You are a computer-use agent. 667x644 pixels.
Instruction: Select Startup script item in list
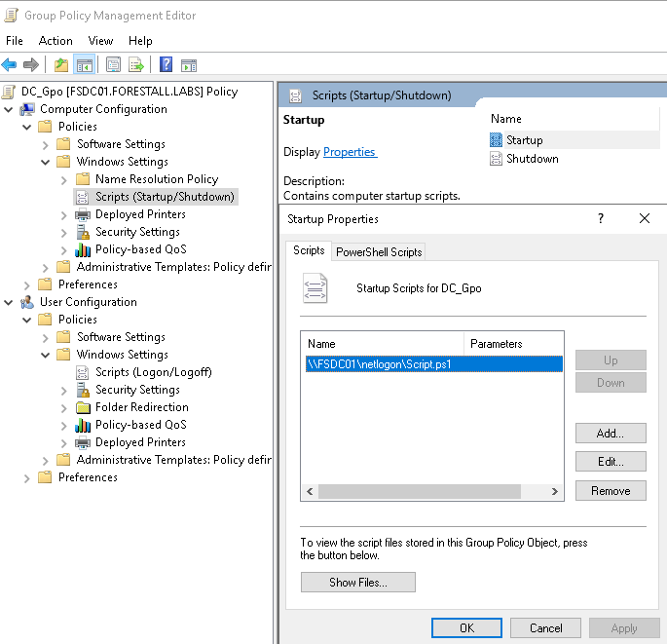click(x=524, y=140)
